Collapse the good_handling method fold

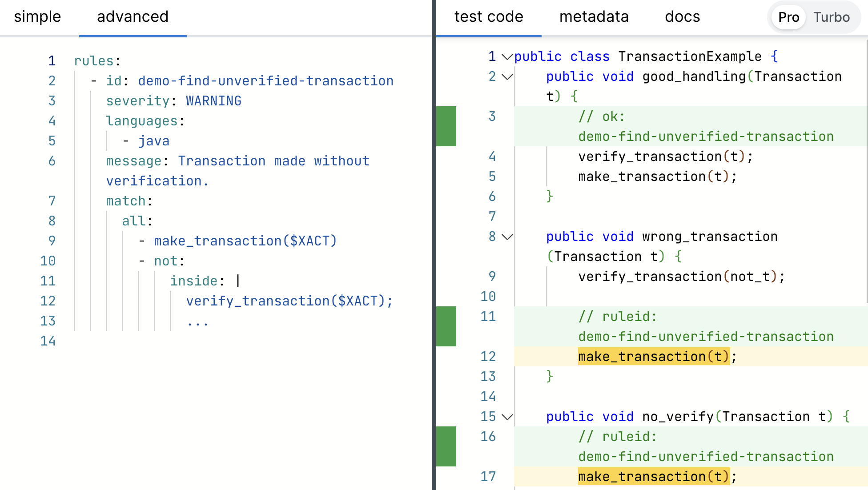click(507, 76)
